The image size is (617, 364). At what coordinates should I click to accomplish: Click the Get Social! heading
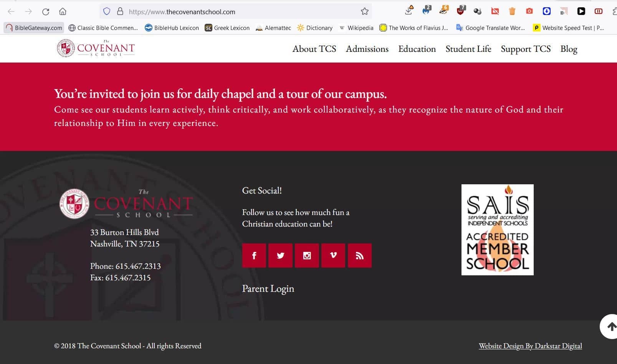[262, 191]
